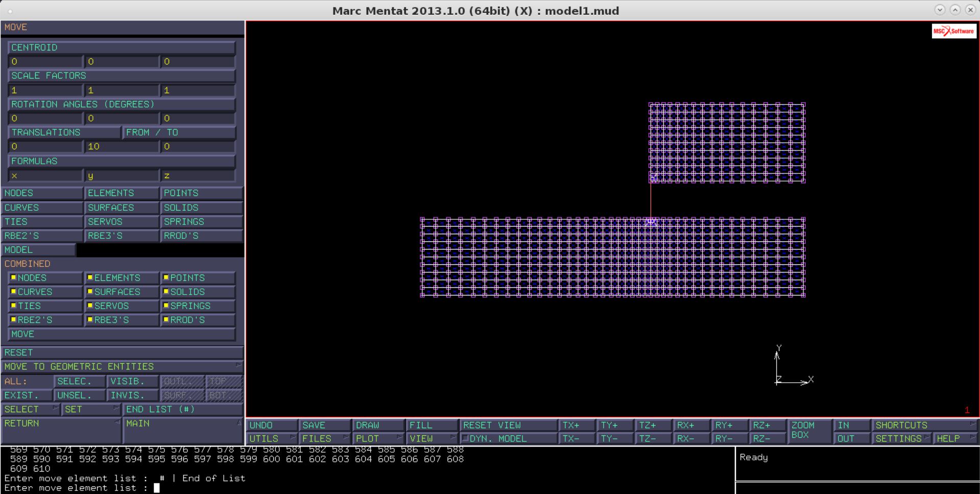
Task: Click RZ+ rotate view button
Action: tap(768, 425)
